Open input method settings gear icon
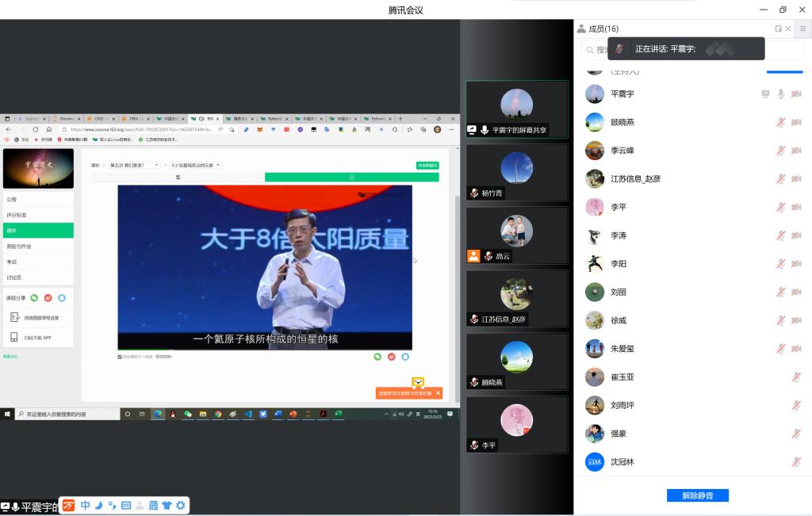This screenshot has width=812, height=516. click(x=180, y=505)
